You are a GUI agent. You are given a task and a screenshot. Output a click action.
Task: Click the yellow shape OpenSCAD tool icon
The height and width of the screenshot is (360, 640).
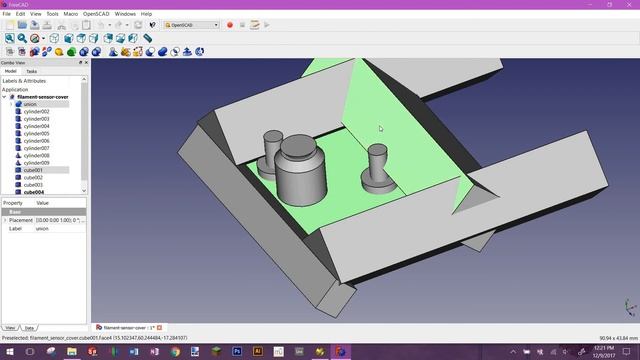pos(59,52)
